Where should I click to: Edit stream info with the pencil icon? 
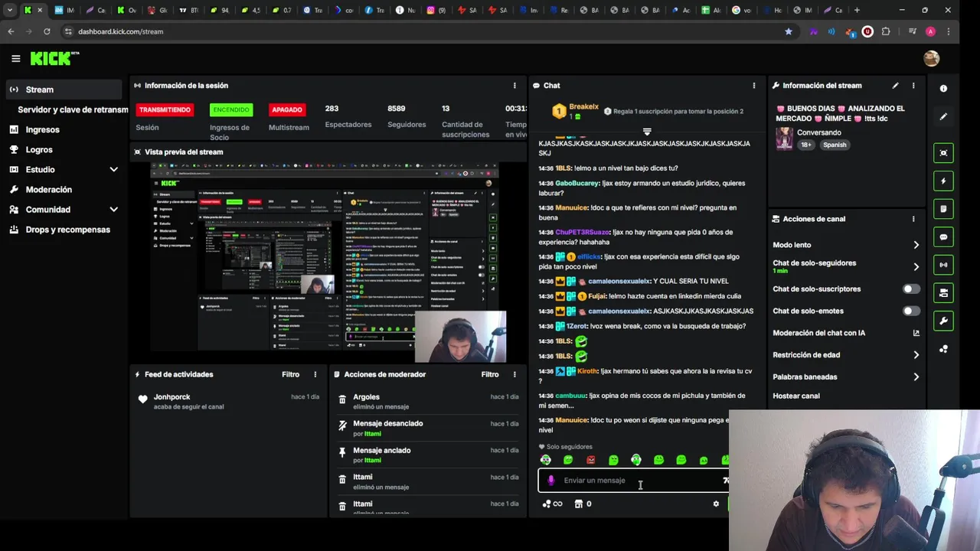895,86
